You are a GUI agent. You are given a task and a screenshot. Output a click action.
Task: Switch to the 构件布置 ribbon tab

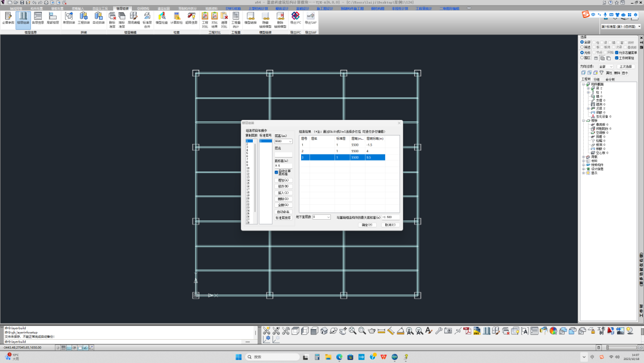point(36,8)
